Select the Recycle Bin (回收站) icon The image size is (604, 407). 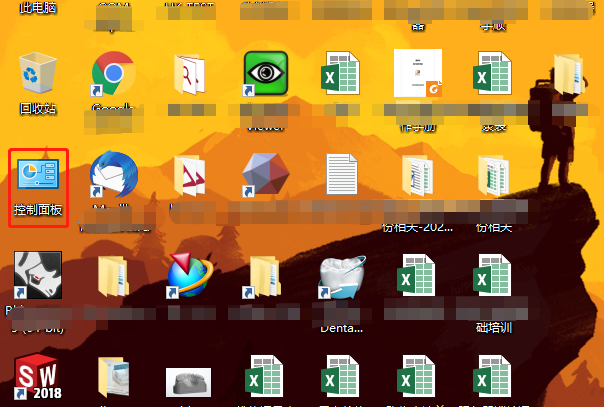37,74
